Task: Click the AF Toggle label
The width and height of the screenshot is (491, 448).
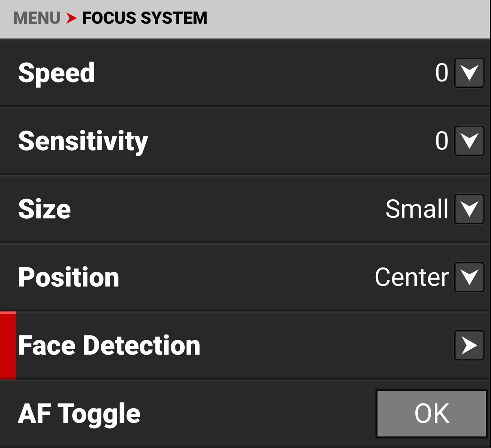Action: (x=79, y=413)
